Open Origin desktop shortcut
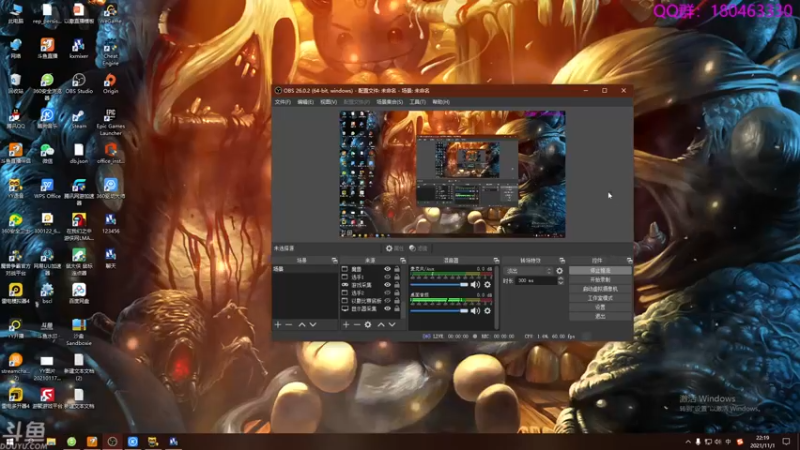This screenshot has width=800, height=450. 110,84
